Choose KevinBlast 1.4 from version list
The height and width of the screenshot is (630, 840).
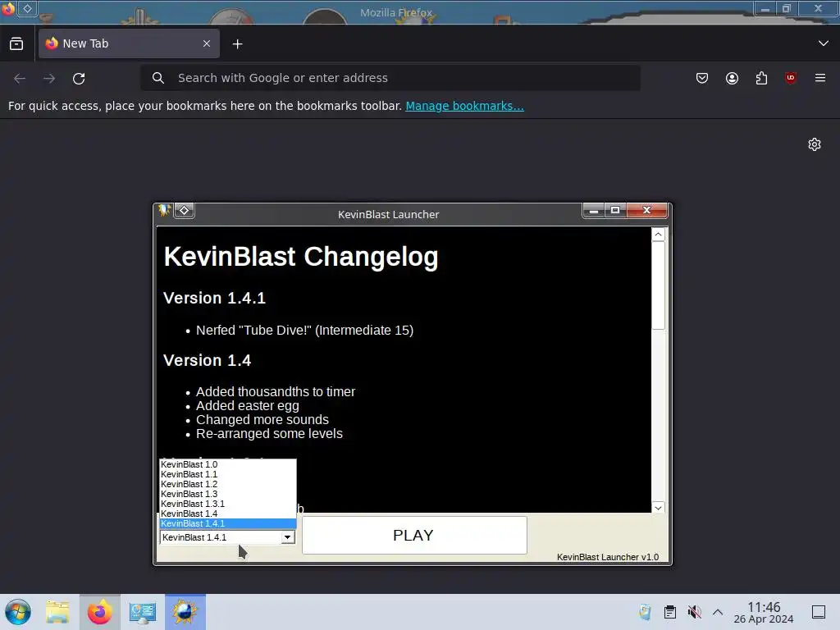point(228,514)
